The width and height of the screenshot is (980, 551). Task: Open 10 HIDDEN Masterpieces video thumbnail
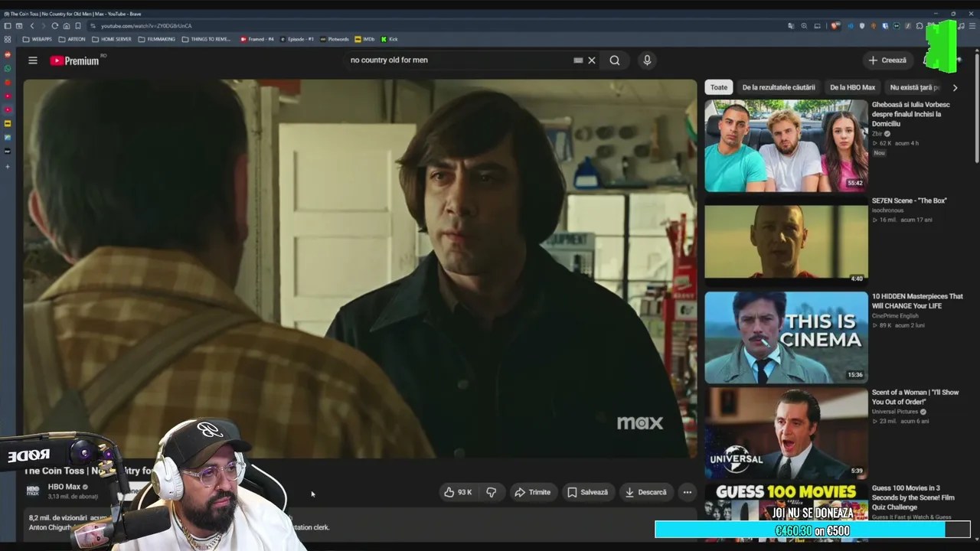pyautogui.click(x=786, y=337)
